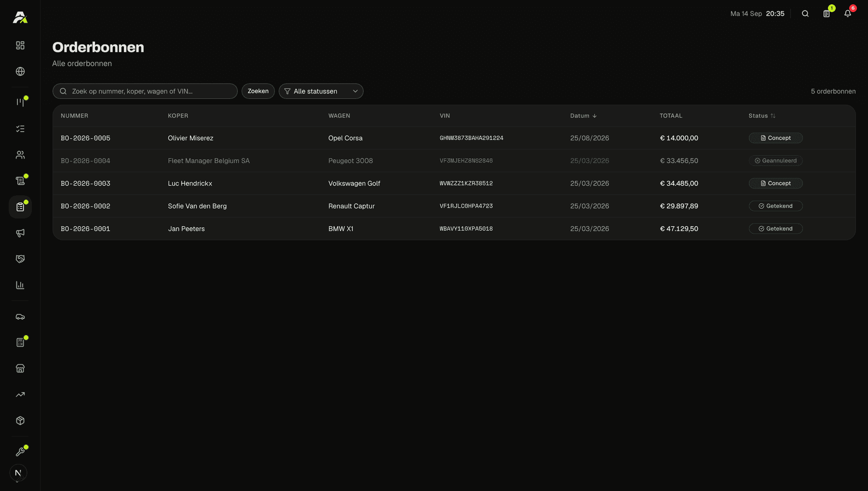Viewport: 868px width, 491px height.
Task: Open the kanban pipeline icon in sidebar
Action: point(20,102)
